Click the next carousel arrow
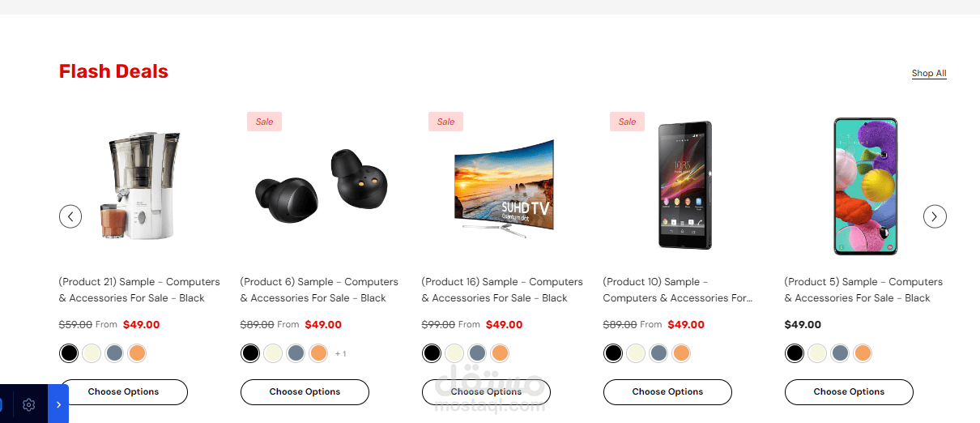Screen dimensions: 980x423 point(935,216)
